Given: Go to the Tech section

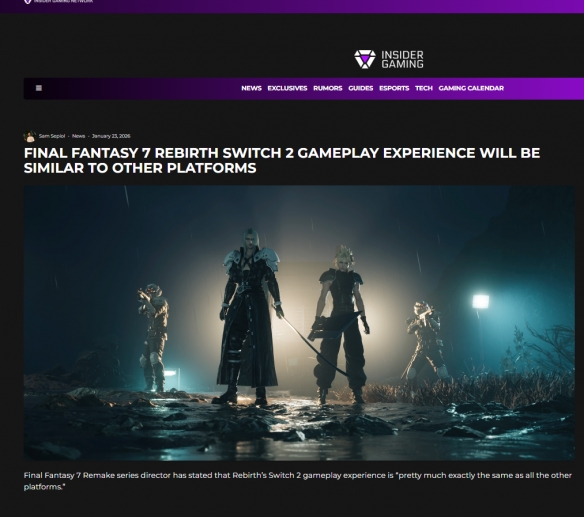Looking at the screenshot, I should pos(424,88).
